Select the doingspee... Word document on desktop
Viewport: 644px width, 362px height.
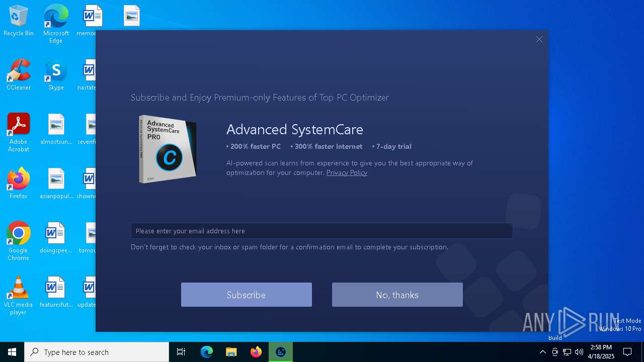coord(56,238)
